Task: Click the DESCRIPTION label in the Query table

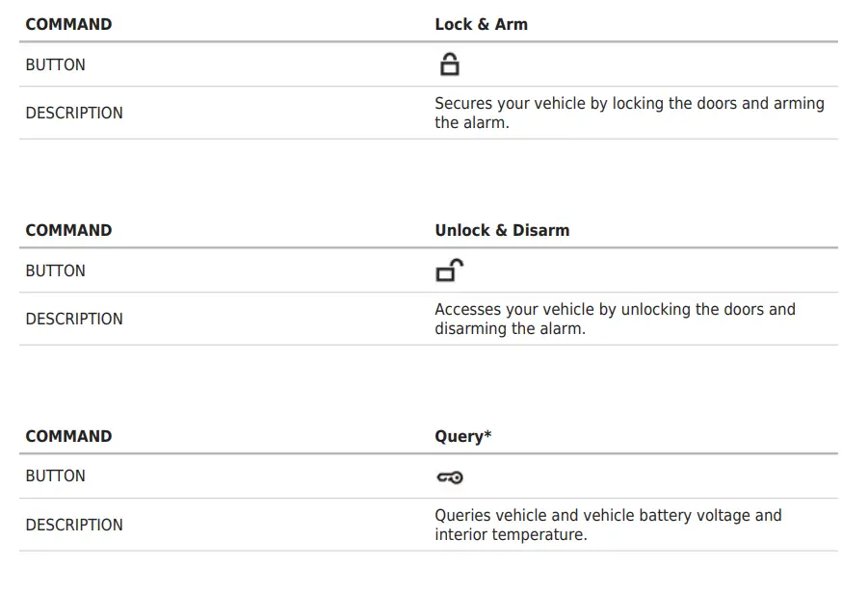Action: point(74,525)
